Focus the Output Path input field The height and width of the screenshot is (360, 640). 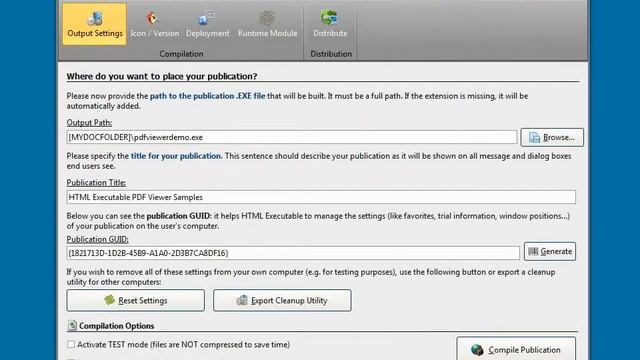coord(291,137)
